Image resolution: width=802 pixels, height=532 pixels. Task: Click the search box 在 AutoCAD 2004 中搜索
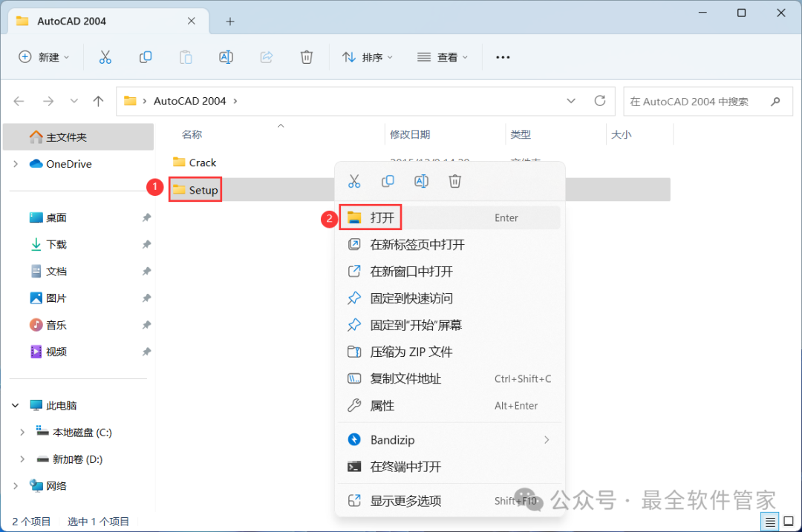[708, 101]
